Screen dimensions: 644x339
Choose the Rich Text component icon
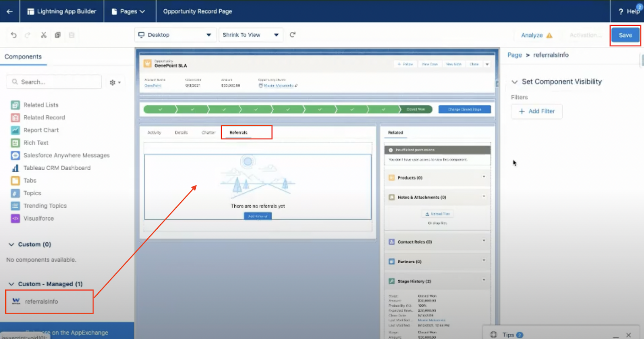[15, 143]
